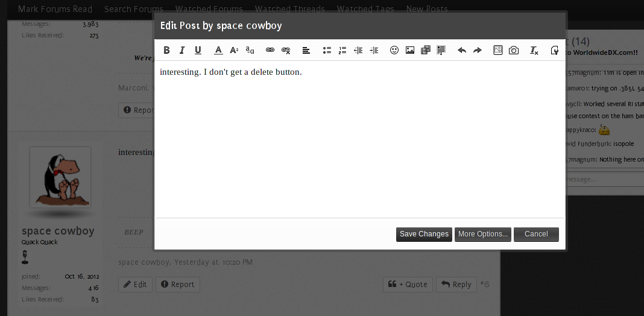
Task: Insert an ordered numbered list
Action: [x=343, y=51]
